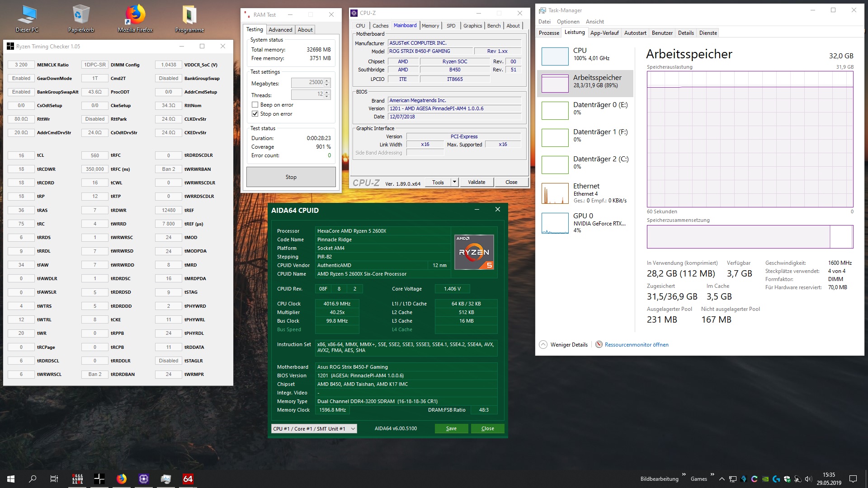
Task: Open the CPU-Z Tools dropdown arrow
Action: click(454, 182)
